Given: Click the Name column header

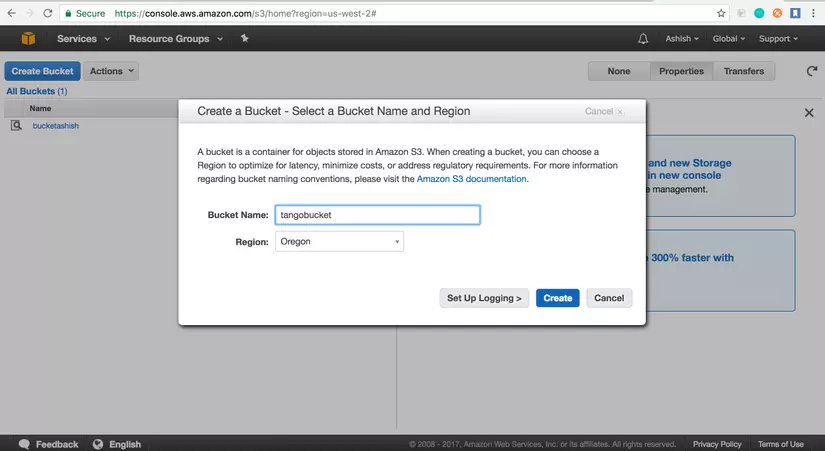Looking at the screenshot, I should coord(41,108).
